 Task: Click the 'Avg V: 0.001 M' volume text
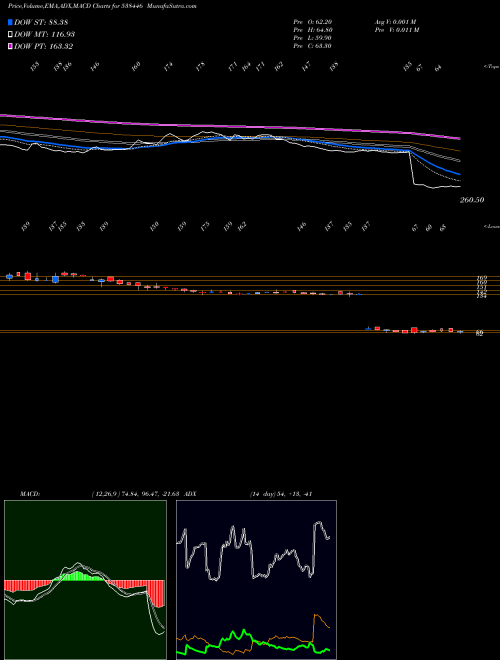[x=395, y=22]
